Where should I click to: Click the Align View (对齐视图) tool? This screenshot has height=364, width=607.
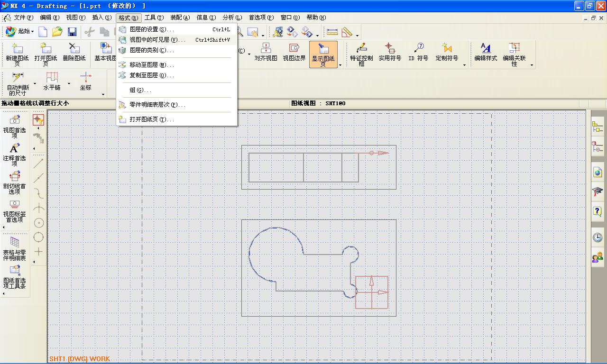coord(266,52)
